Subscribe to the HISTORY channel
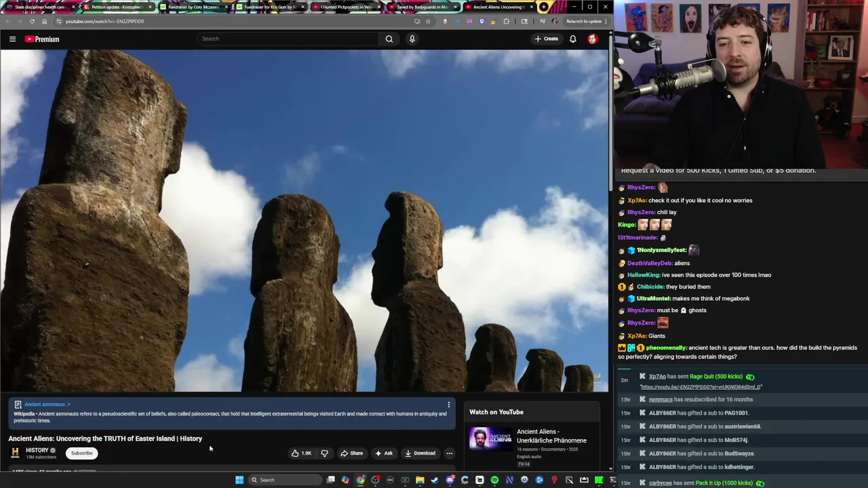Image resolution: width=868 pixels, height=488 pixels. tap(81, 453)
